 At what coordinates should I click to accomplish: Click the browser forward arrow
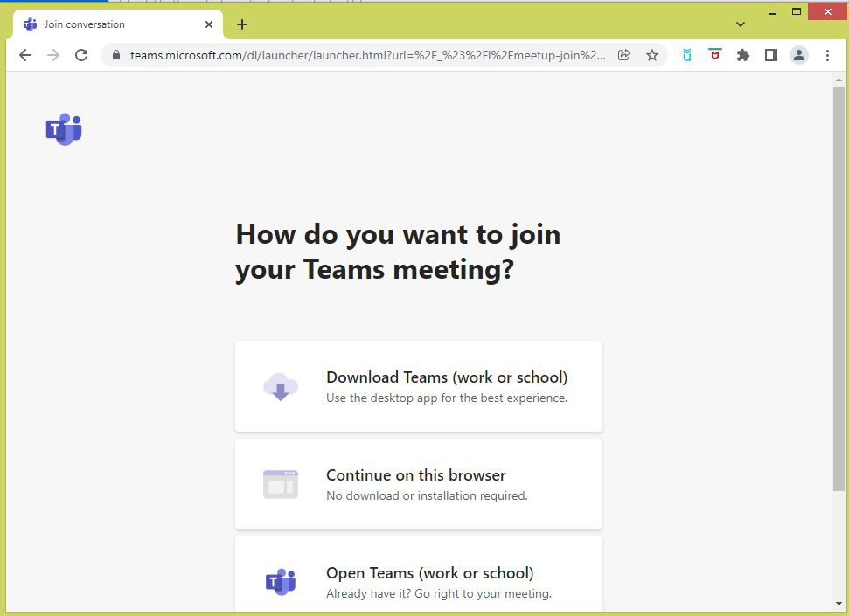53,55
